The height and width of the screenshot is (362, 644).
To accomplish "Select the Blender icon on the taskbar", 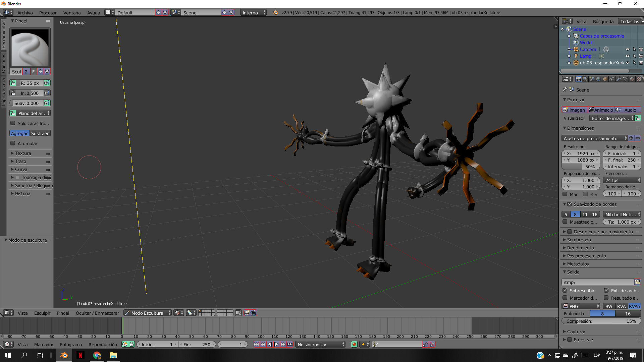I will tap(64, 355).
